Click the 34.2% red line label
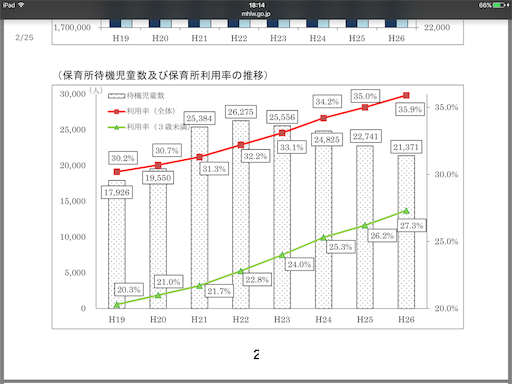The width and height of the screenshot is (512, 384). (327, 101)
